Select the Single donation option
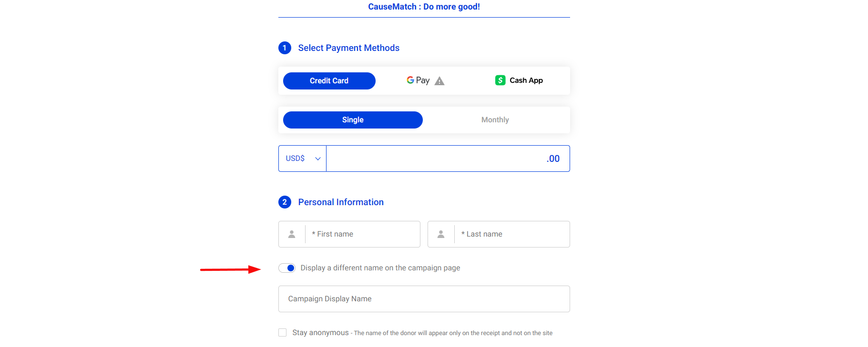 point(353,120)
